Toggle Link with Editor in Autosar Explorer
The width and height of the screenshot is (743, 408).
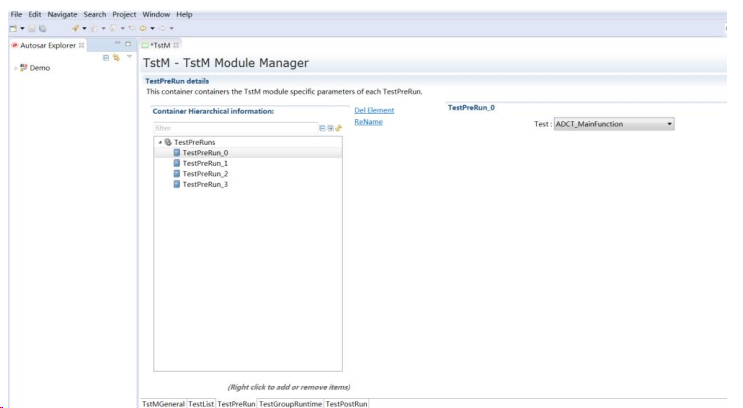click(116, 57)
